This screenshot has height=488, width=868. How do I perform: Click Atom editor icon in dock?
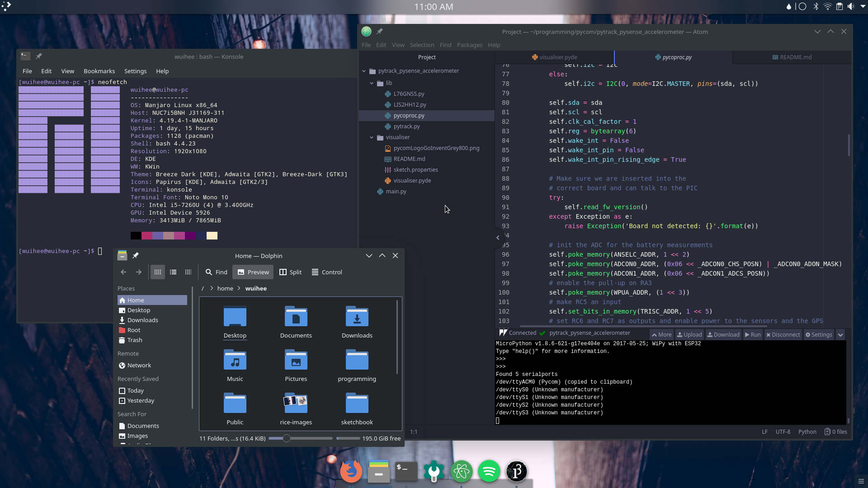coord(461,471)
